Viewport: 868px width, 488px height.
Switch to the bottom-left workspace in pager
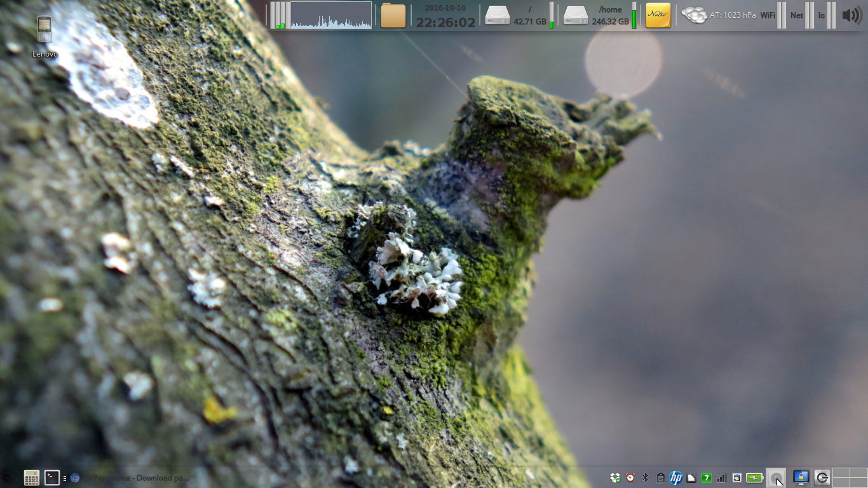(841, 483)
